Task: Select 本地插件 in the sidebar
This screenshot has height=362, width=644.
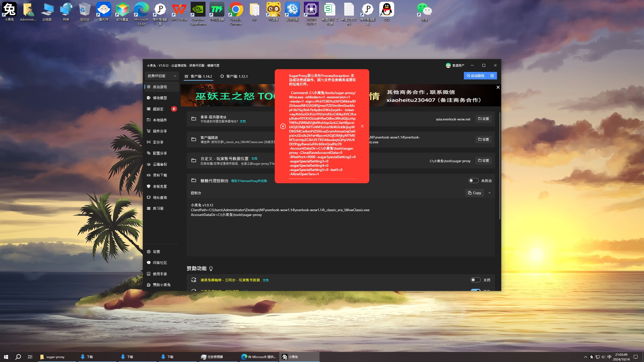Action: [162, 120]
